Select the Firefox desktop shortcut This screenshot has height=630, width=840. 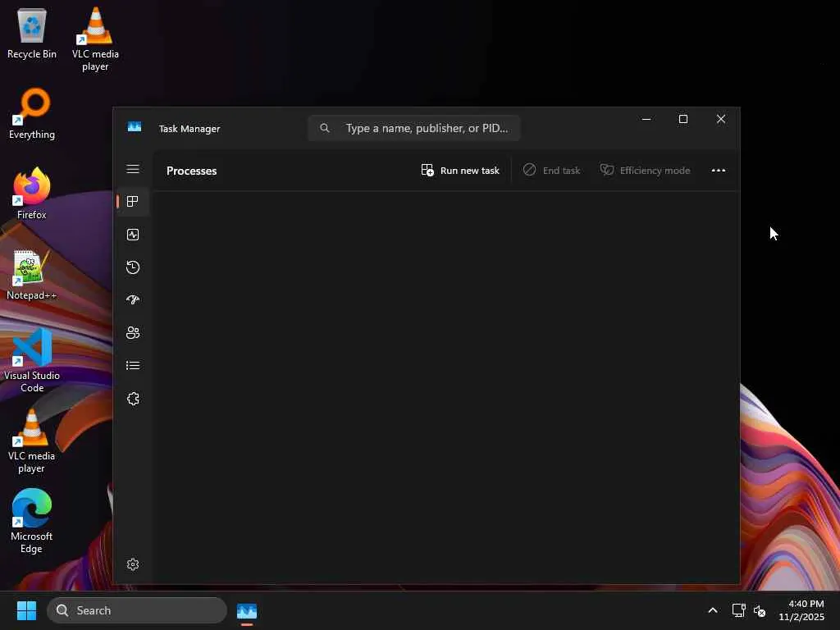click(32, 194)
